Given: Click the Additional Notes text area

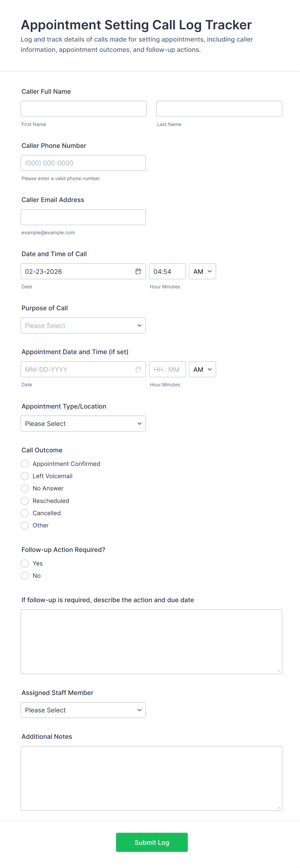Looking at the screenshot, I should (151, 778).
